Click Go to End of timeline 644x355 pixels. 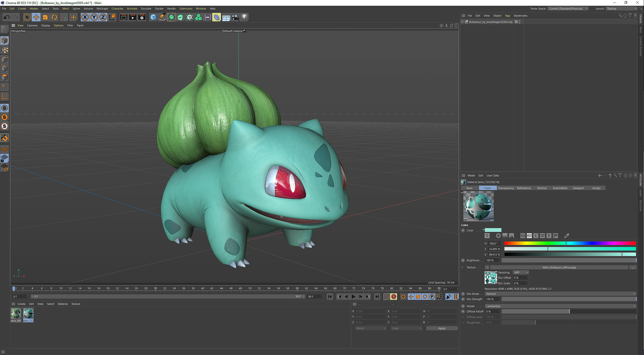coord(377,297)
